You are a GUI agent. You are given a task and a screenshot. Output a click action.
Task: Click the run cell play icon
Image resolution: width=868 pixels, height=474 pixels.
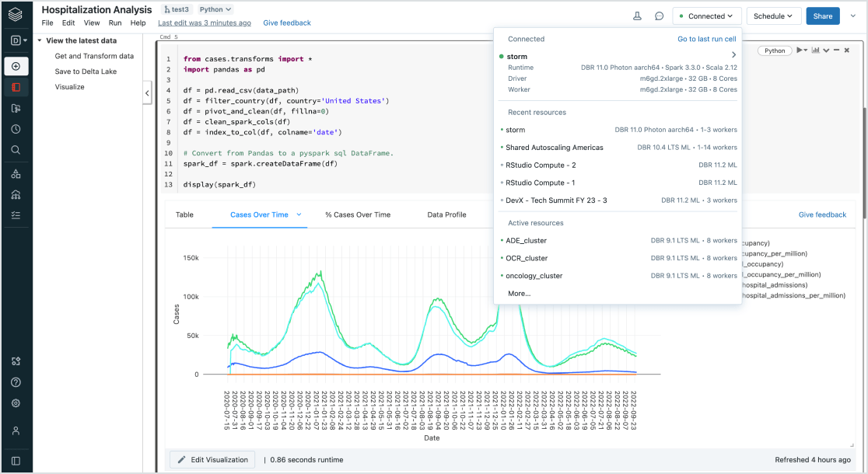[799, 51]
